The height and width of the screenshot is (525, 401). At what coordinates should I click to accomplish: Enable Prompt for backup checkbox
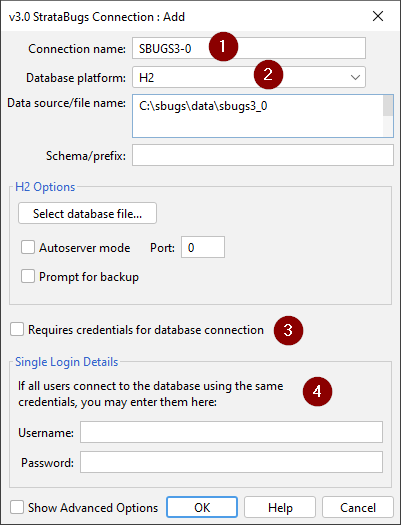[x=28, y=277]
